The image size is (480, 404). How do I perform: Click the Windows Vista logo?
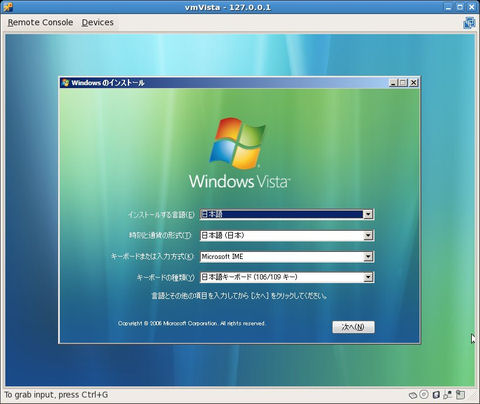click(x=239, y=153)
